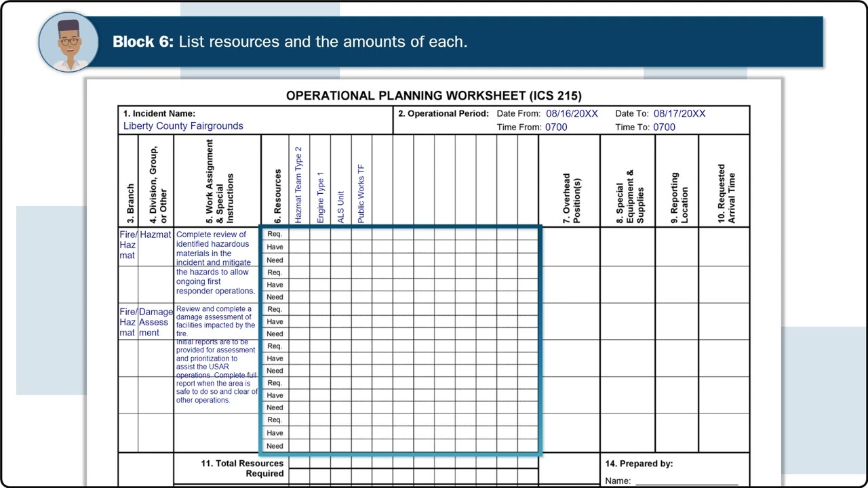Click the 14. Prepared by label
This screenshot has width=868, height=488.
[639, 464]
